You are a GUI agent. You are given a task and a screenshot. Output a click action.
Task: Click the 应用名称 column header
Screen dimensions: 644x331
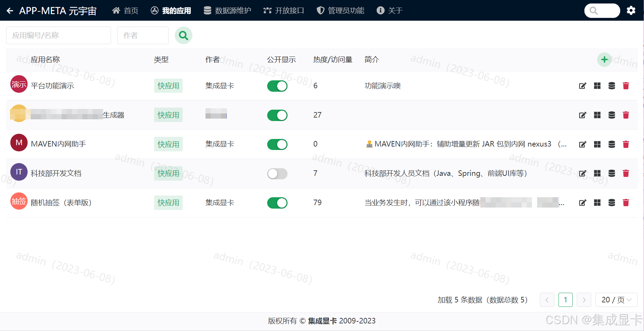coord(45,60)
